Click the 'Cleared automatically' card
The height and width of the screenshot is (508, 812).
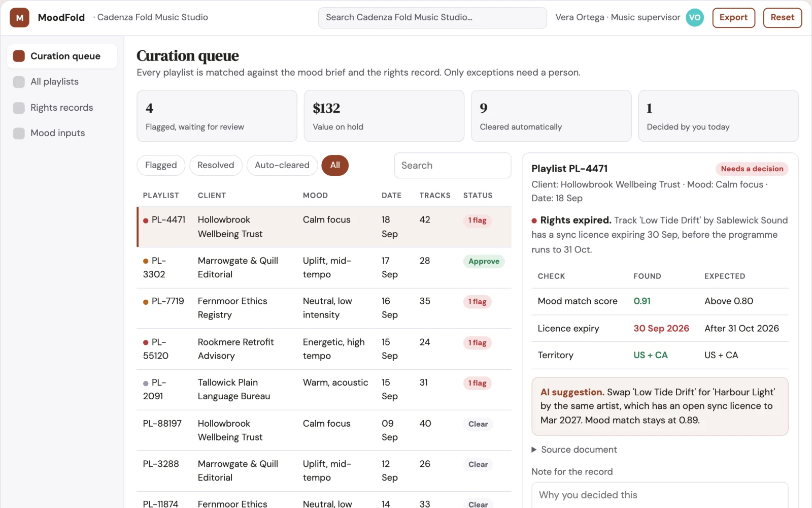point(551,116)
